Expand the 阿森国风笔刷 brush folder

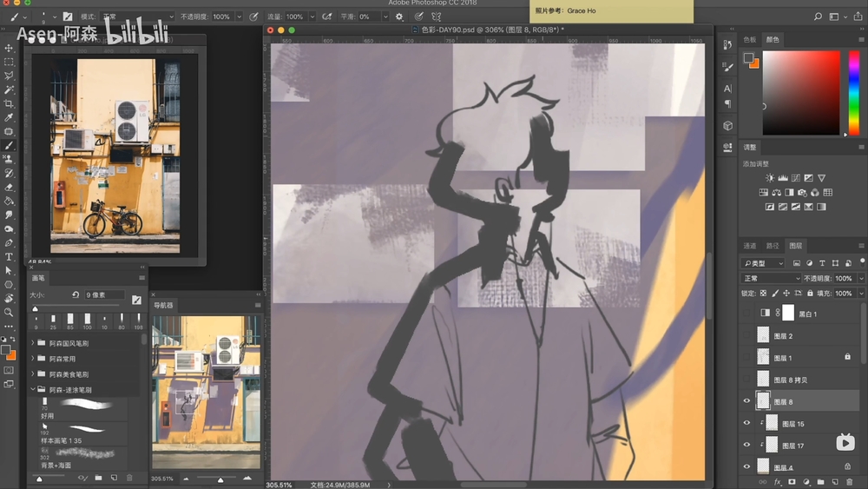coord(34,344)
